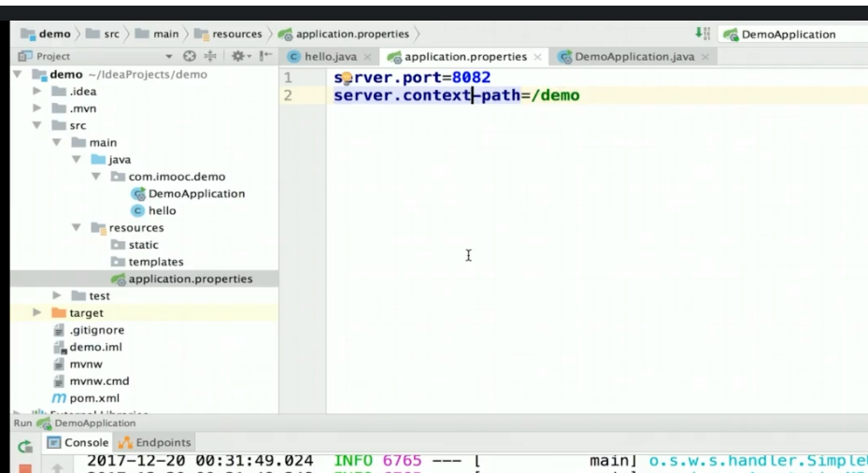Image resolution: width=868 pixels, height=473 pixels.
Task: Open the Console tab in Run panel
Action: (78, 442)
